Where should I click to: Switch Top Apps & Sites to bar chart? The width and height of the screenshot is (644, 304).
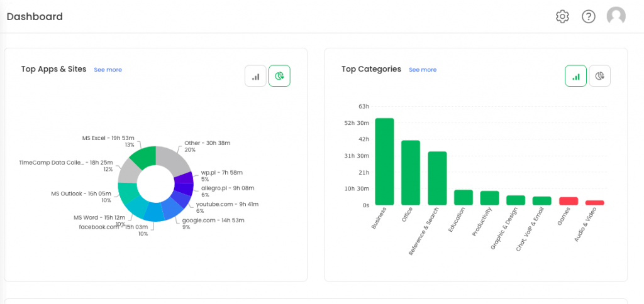click(x=255, y=76)
